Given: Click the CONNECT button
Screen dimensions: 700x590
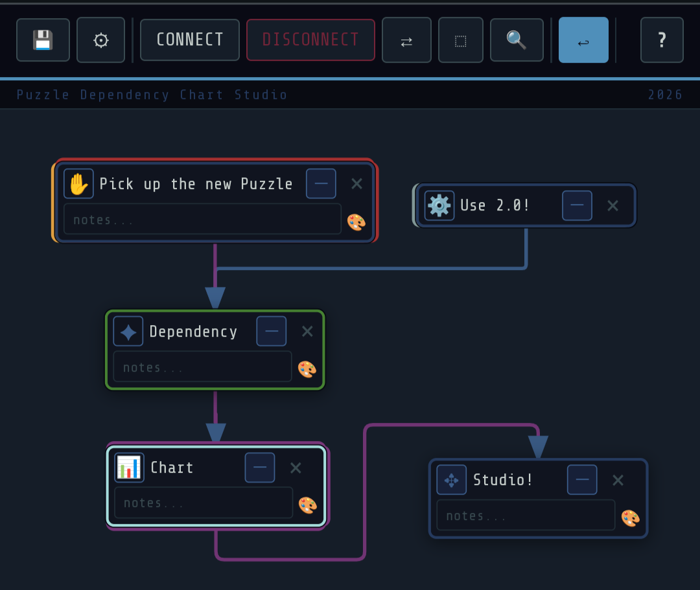Looking at the screenshot, I should point(190,40).
